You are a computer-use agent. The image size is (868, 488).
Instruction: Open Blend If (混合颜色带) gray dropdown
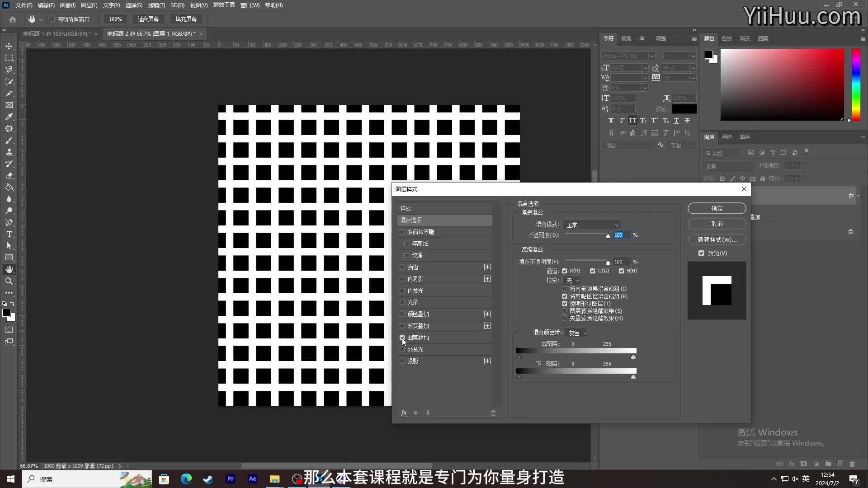coord(577,333)
